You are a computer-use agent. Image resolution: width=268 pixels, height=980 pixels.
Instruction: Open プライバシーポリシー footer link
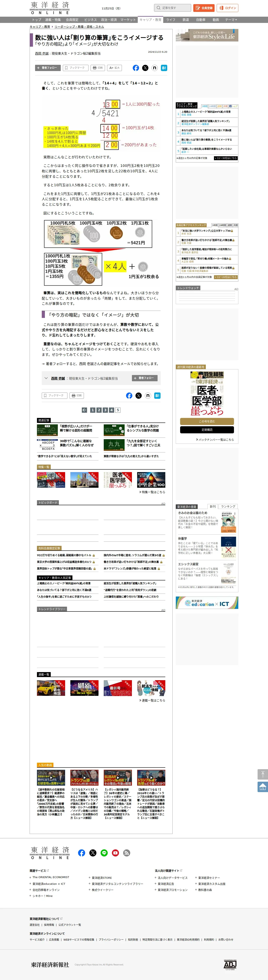111,939
